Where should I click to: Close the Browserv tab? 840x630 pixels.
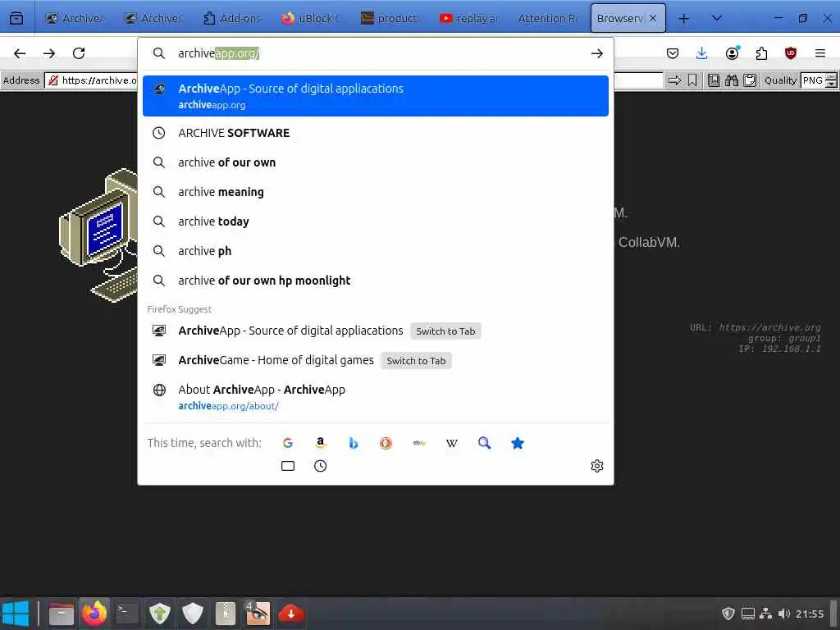[653, 18]
